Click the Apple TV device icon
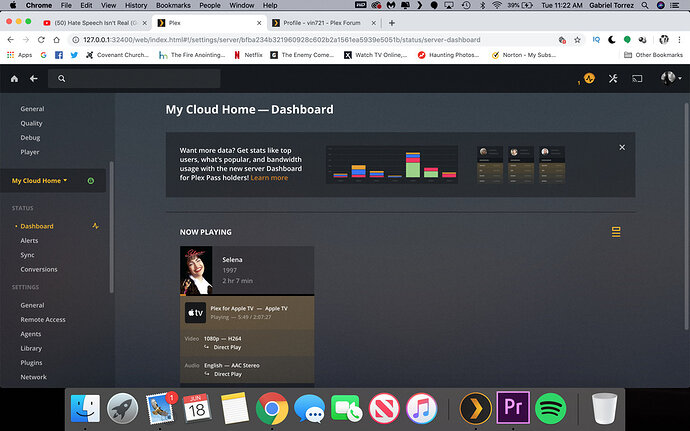Viewport: 690px width, 431px height. [195, 313]
